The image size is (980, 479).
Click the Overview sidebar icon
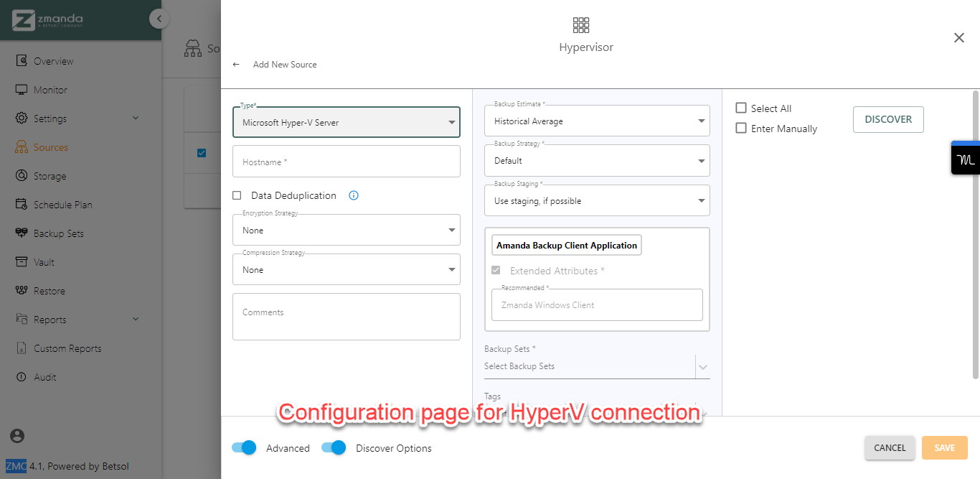tap(22, 61)
